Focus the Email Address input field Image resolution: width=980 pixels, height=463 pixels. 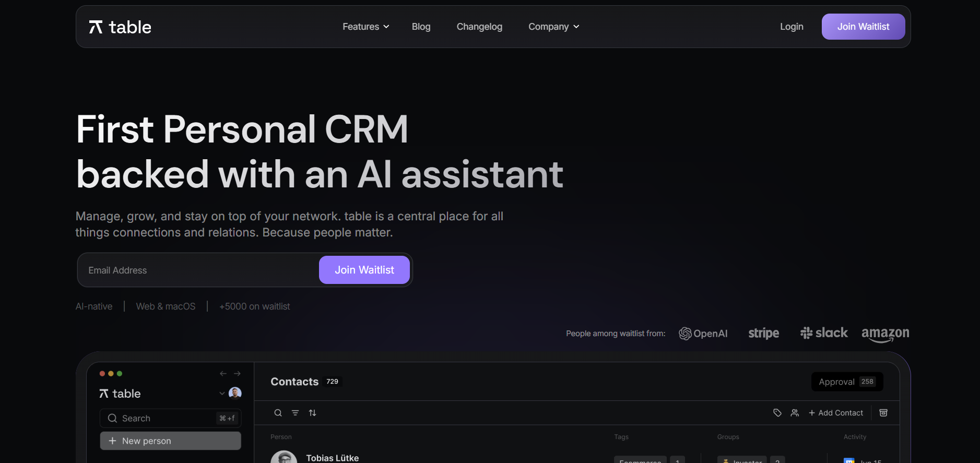198,270
